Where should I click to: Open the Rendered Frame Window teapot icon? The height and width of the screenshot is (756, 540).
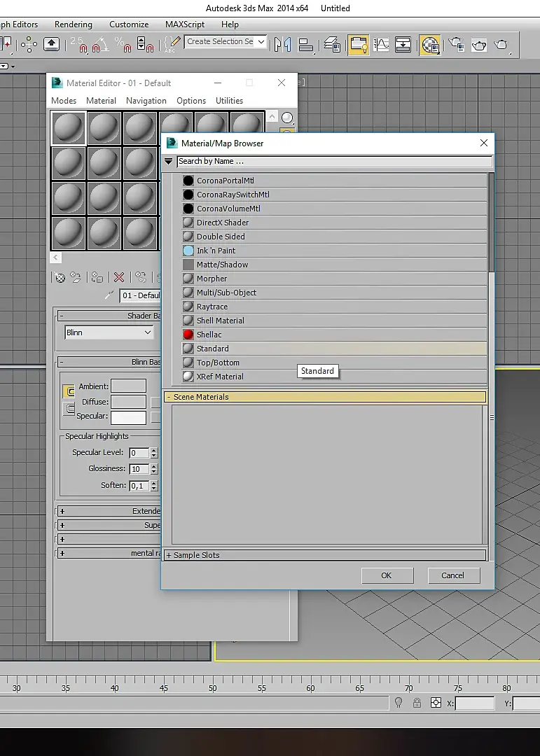point(479,44)
